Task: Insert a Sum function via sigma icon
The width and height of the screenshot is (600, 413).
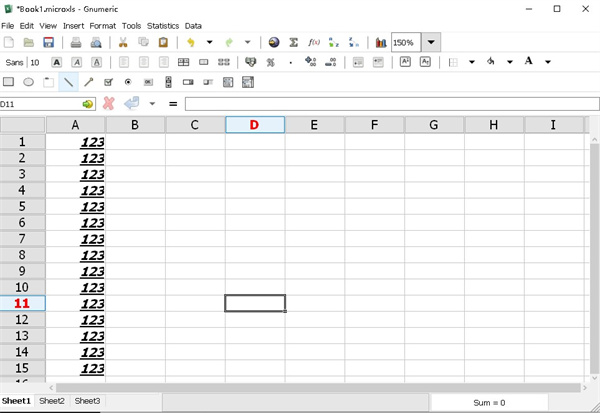Action: (294, 43)
